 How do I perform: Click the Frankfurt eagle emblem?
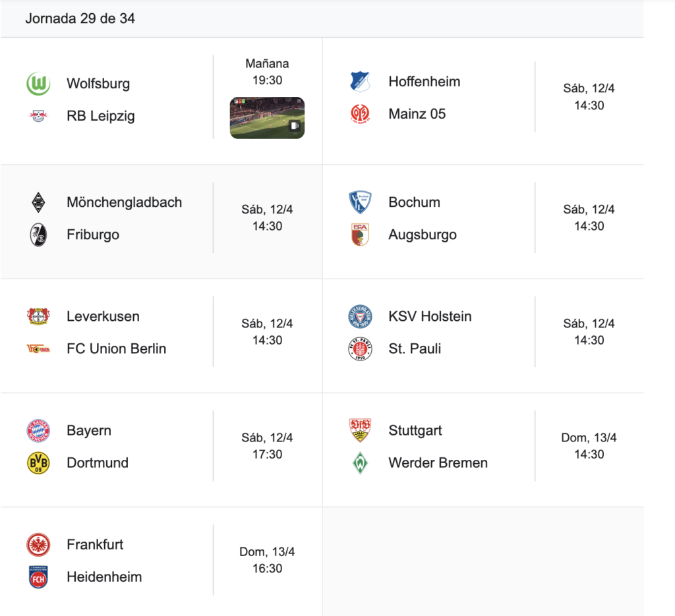click(x=38, y=545)
